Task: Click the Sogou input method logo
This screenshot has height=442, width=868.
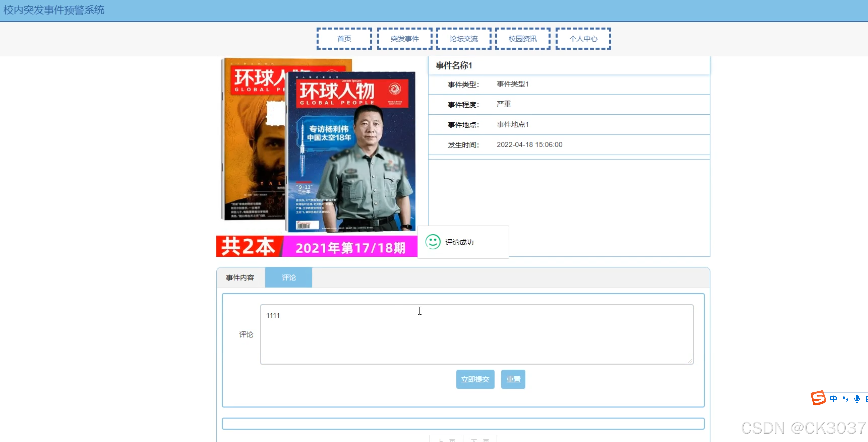Action: (x=818, y=398)
